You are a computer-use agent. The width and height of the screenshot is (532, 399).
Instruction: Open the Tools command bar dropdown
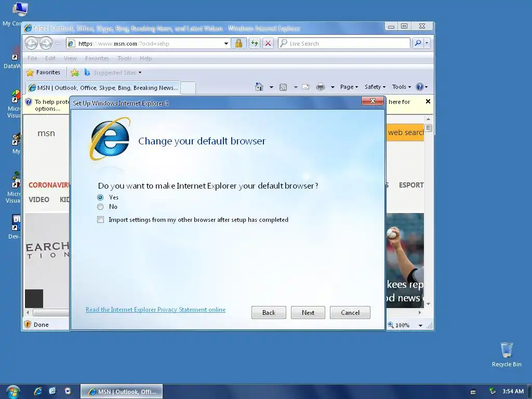coord(402,87)
